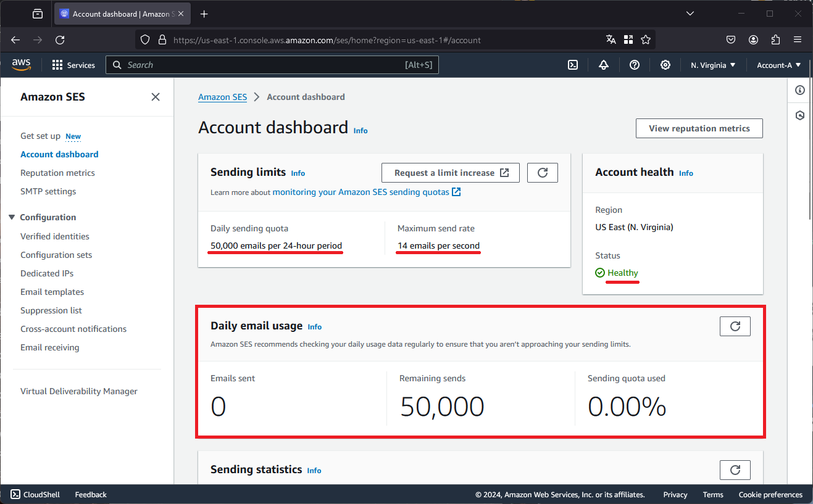Open the Firefox account avatar icon

click(x=754, y=40)
